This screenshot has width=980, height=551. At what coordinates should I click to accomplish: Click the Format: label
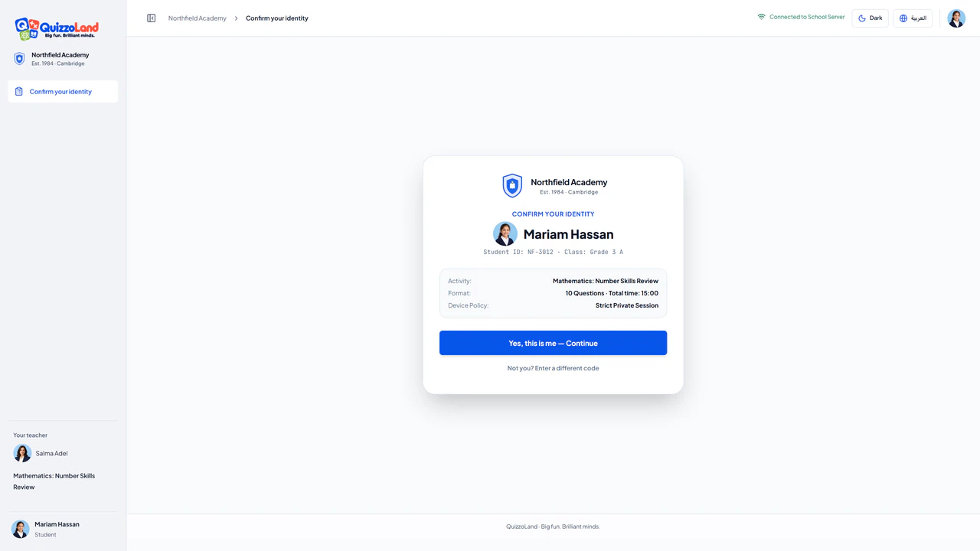click(x=459, y=293)
